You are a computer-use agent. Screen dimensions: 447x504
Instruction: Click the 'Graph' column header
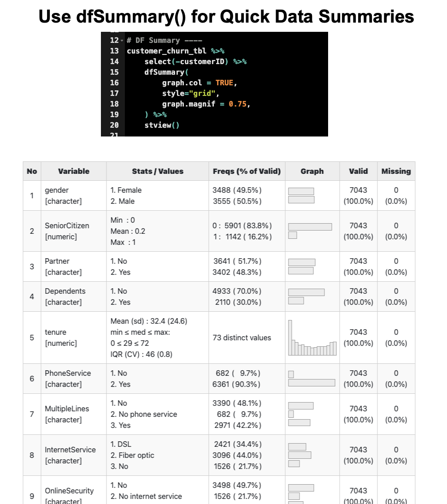pos(312,172)
